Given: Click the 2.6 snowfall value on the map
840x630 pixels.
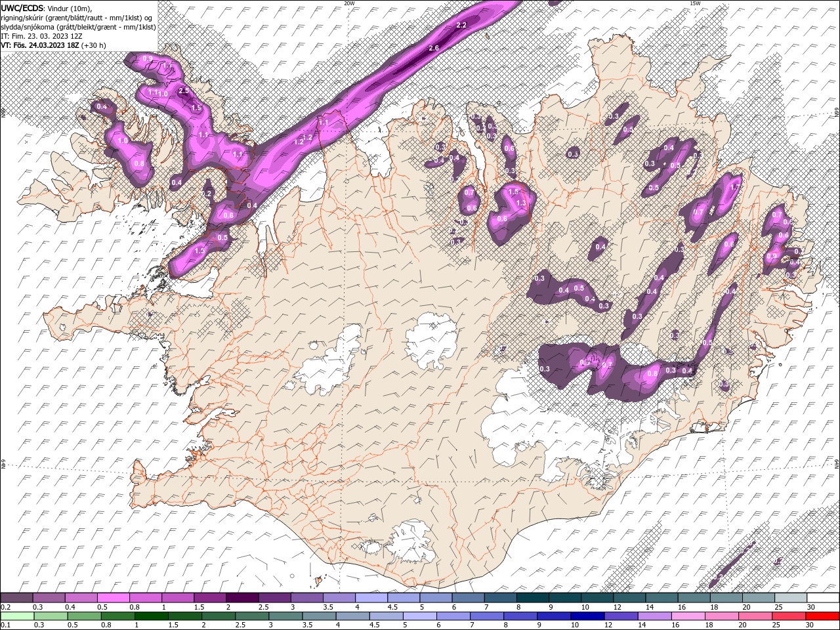Looking at the screenshot, I should [x=433, y=49].
